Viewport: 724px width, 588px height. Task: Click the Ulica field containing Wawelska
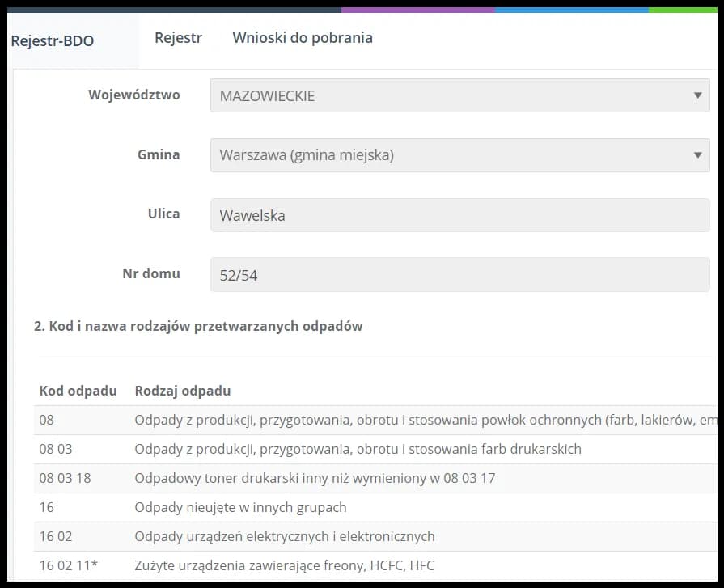(x=459, y=216)
